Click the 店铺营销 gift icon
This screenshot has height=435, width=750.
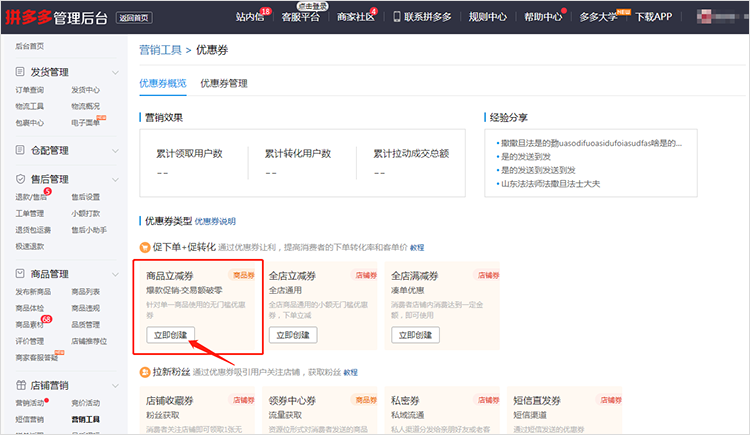(21, 385)
